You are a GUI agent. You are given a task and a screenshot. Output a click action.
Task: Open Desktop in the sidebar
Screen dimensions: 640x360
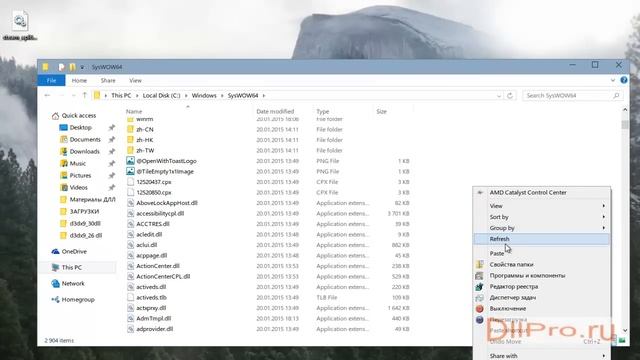80,127
